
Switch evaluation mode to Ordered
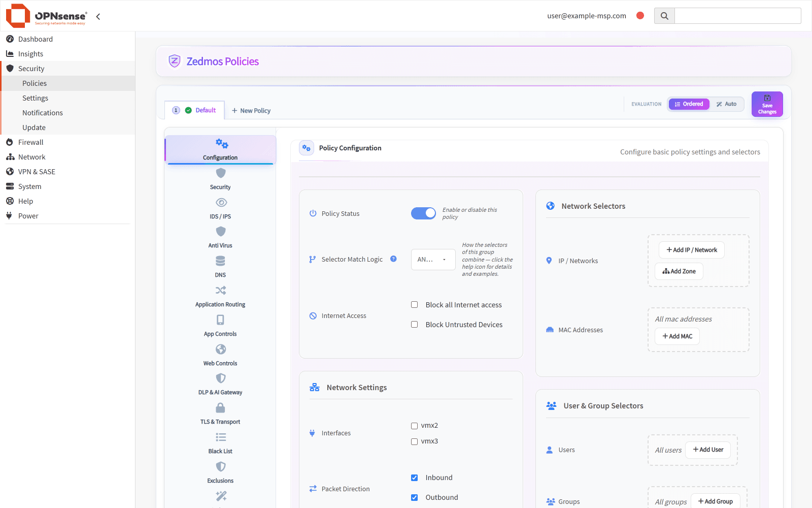tap(689, 104)
